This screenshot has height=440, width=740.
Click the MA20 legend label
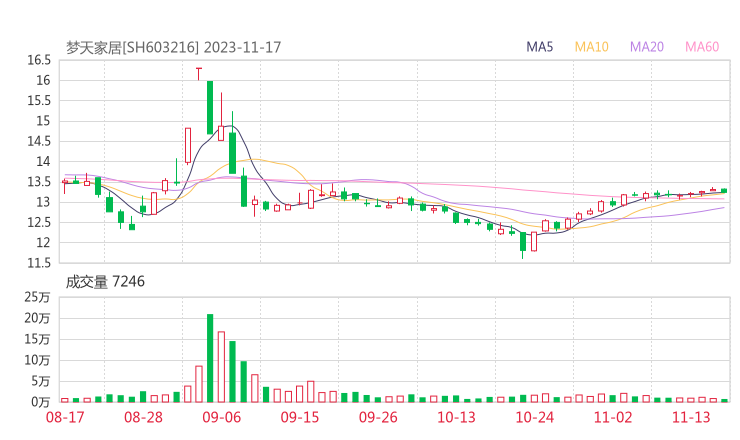[647, 47]
